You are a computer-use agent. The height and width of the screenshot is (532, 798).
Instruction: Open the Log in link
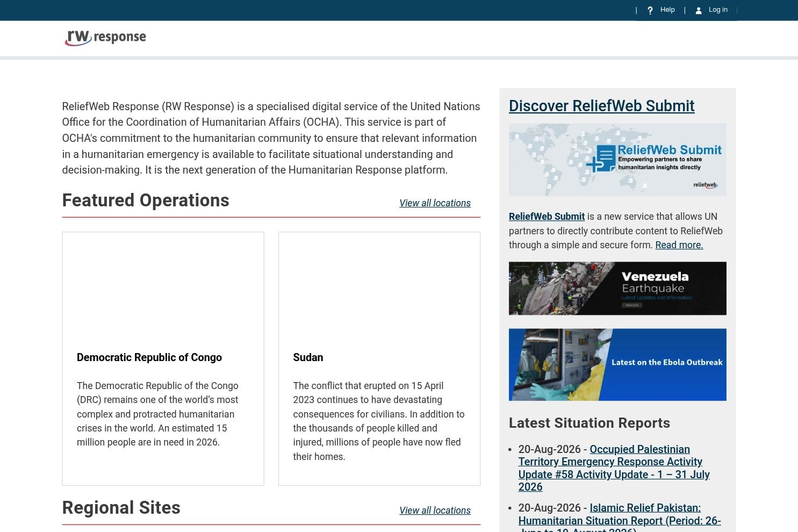718,10
